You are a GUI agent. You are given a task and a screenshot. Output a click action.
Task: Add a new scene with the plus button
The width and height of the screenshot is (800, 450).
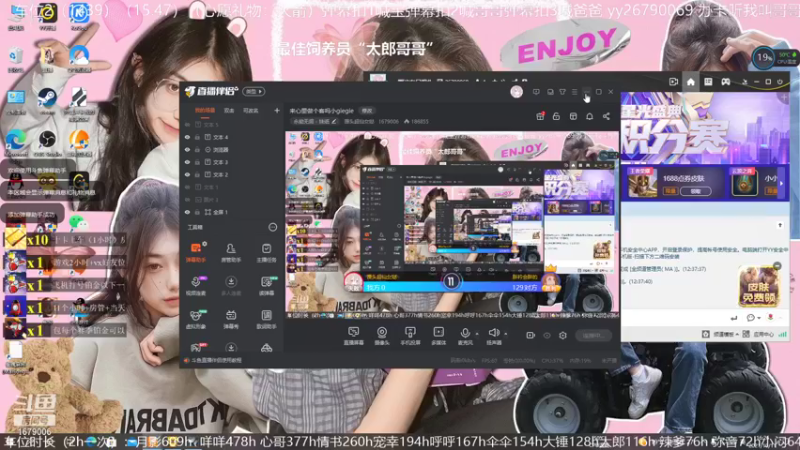pos(277,110)
